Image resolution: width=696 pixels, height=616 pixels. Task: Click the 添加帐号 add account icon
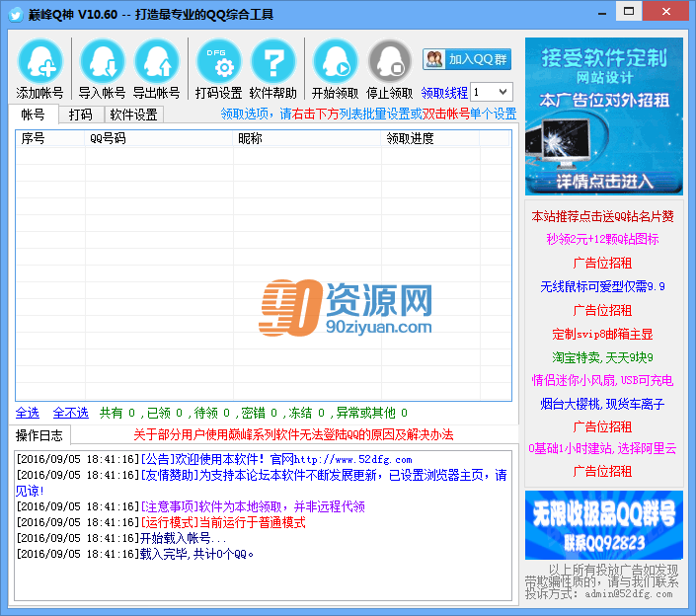39,61
